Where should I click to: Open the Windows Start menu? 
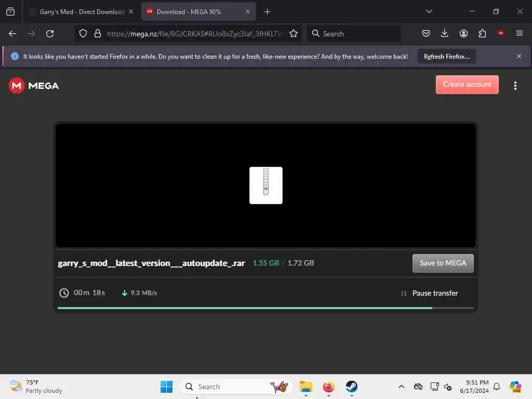click(167, 387)
